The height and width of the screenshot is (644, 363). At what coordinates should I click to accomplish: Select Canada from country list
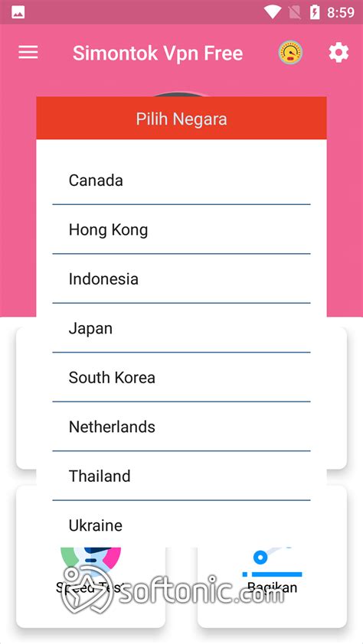(181, 181)
